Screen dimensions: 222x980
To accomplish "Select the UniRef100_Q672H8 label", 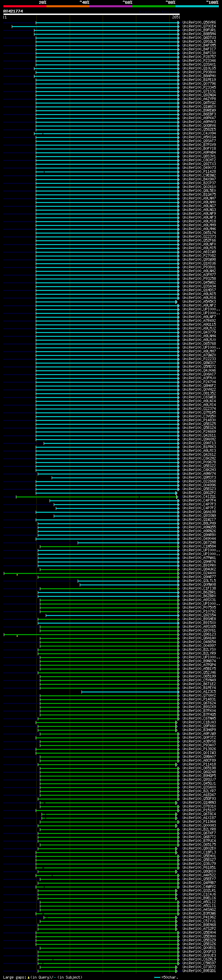I will (x=199, y=543).
